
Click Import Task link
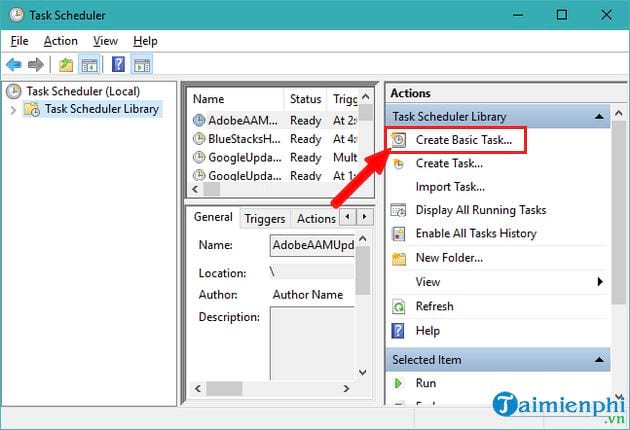point(450,187)
